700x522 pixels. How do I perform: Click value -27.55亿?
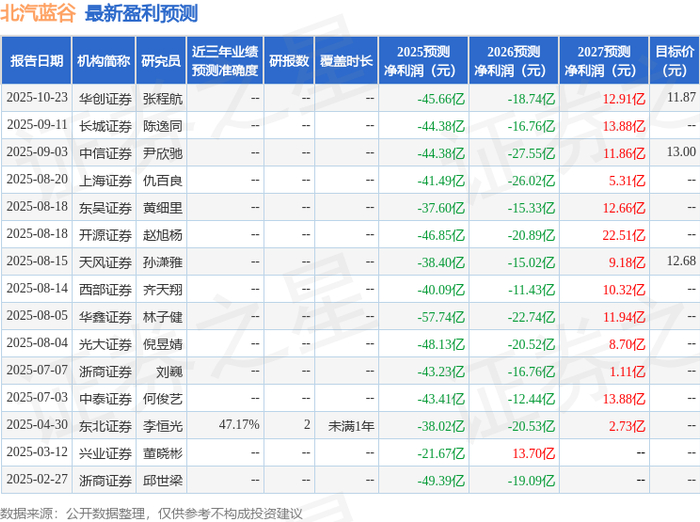click(531, 153)
